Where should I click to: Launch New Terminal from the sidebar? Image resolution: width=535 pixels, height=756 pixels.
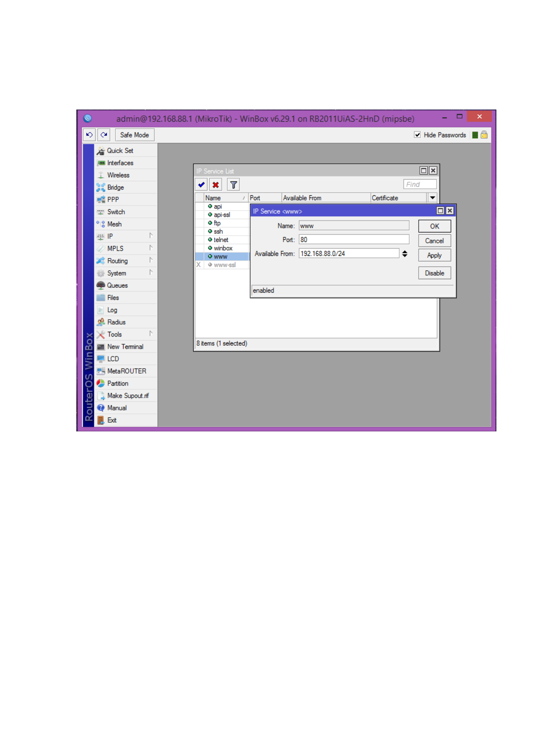click(x=126, y=347)
